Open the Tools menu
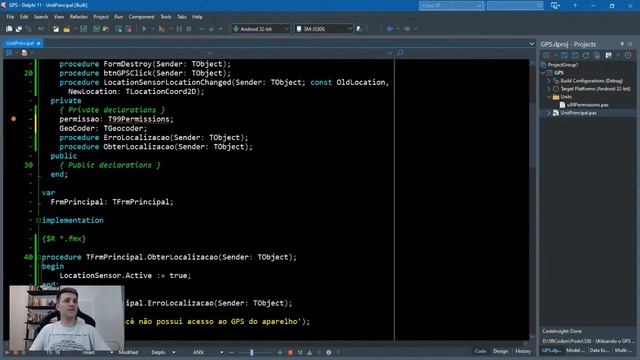 point(166,17)
